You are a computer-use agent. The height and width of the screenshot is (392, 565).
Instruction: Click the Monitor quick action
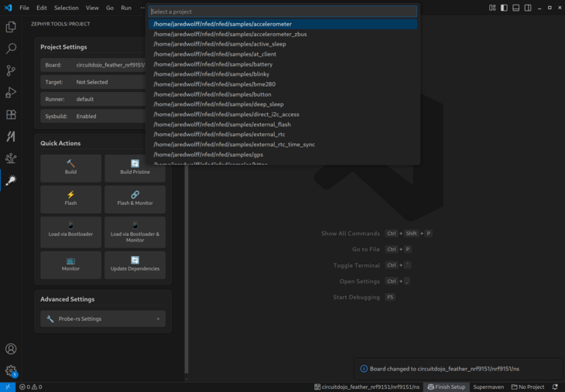click(x=70, y=265)
